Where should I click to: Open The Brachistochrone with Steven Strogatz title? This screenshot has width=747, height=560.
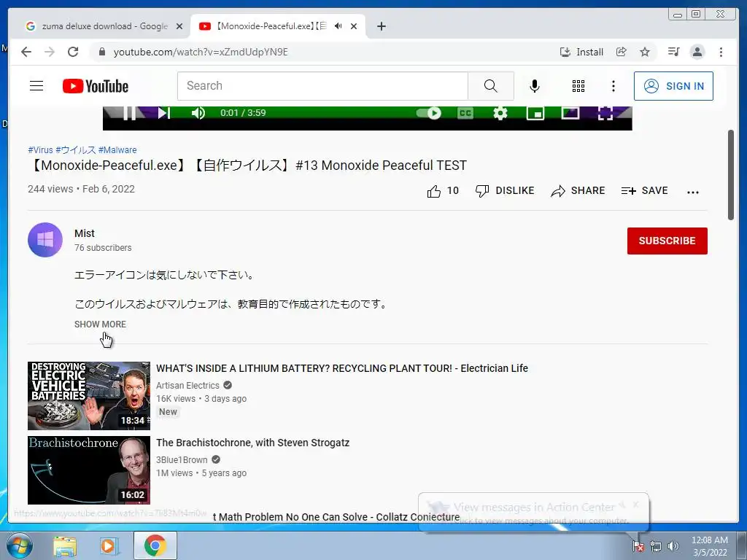(x=253, y=443)
